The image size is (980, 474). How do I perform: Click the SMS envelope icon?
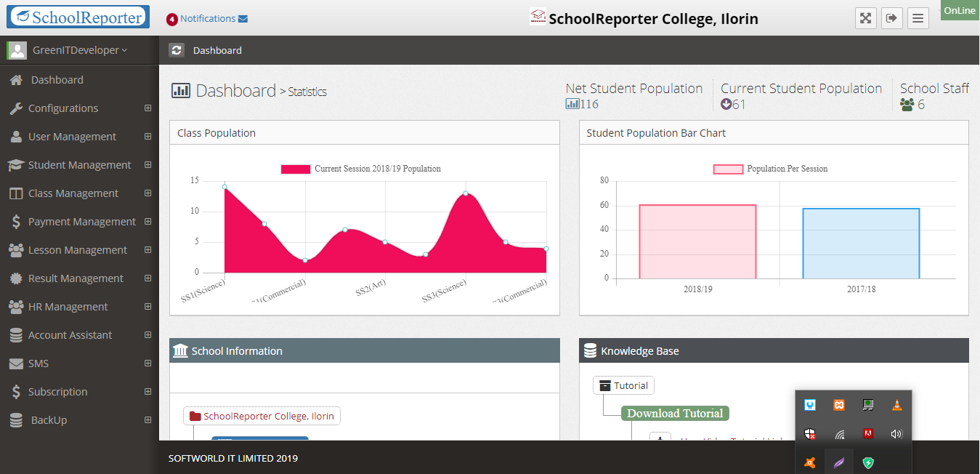click(x=16, y=363)
